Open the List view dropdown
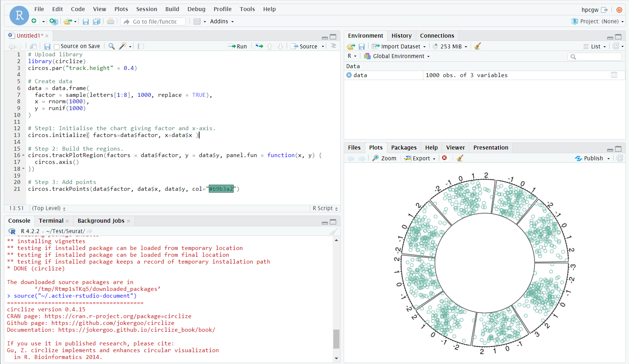The width and height of the screenshot is (629, 364). 595,46
